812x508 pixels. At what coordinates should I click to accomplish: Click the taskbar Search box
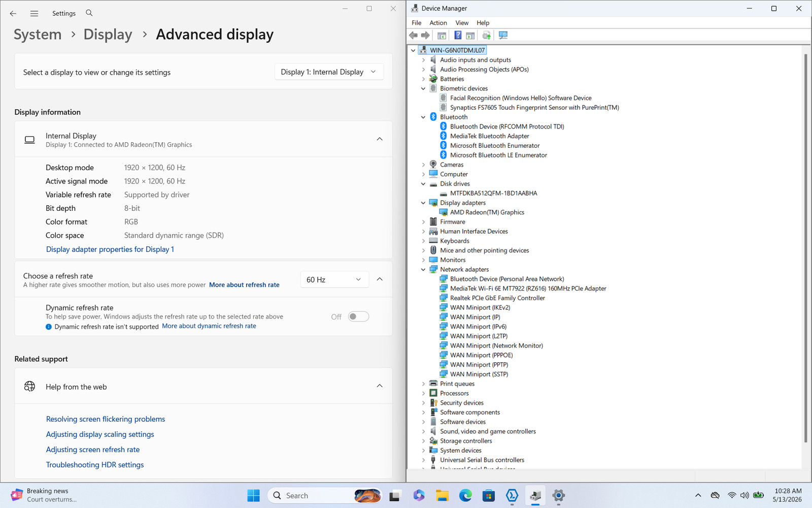coord(325,495)
